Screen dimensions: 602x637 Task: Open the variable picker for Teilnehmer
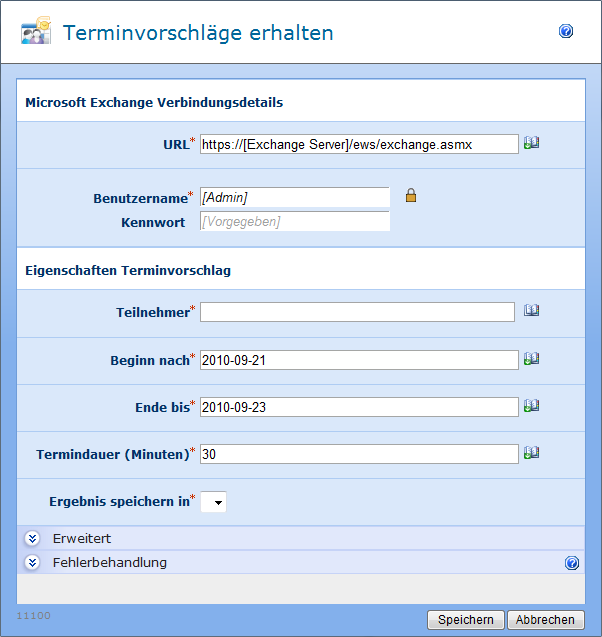pos(531,312)
